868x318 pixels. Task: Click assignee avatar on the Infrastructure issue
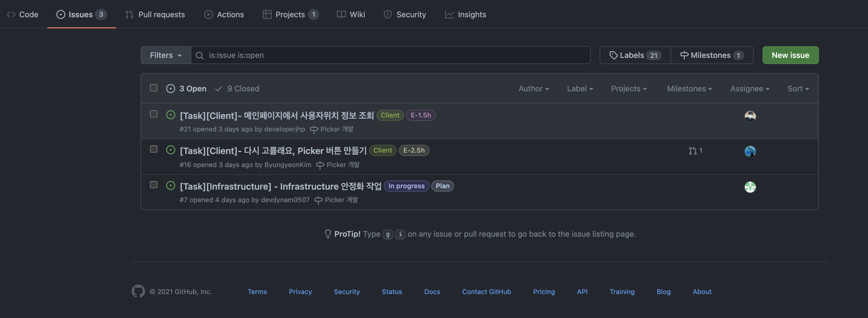click(x=750, y=187)
